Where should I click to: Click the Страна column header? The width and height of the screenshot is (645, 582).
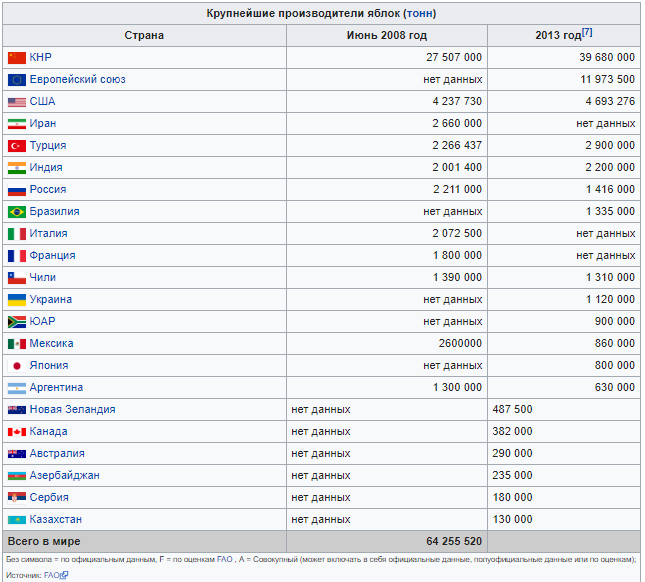[x=144, y=36]
